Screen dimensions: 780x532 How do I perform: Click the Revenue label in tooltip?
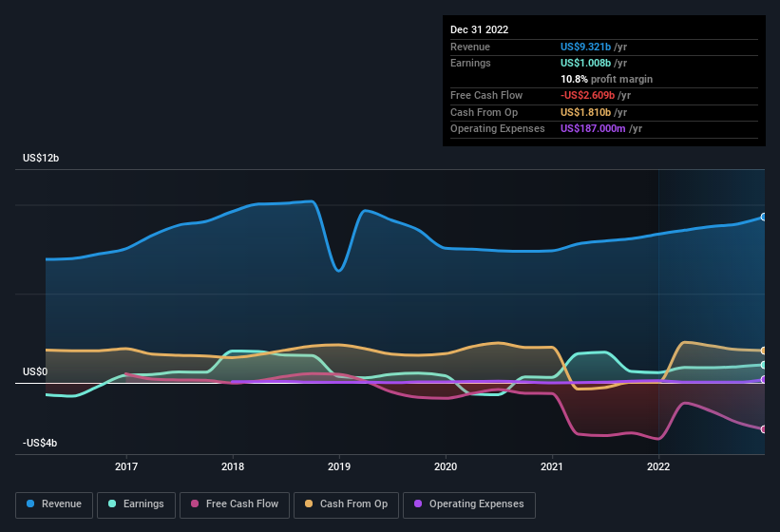pyautogui.click(x=470, y=47)
